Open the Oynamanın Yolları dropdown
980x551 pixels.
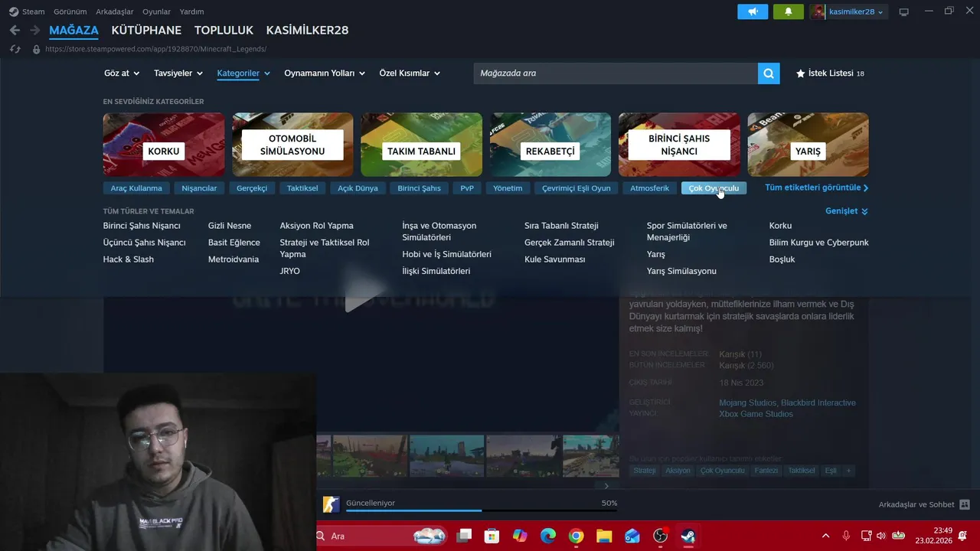click(325, 73)
